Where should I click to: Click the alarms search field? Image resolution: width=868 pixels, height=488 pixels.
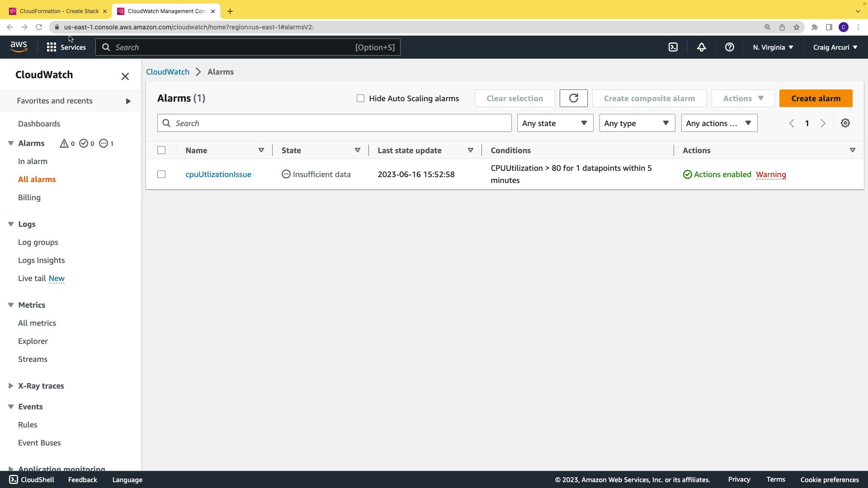pos(335,123)
